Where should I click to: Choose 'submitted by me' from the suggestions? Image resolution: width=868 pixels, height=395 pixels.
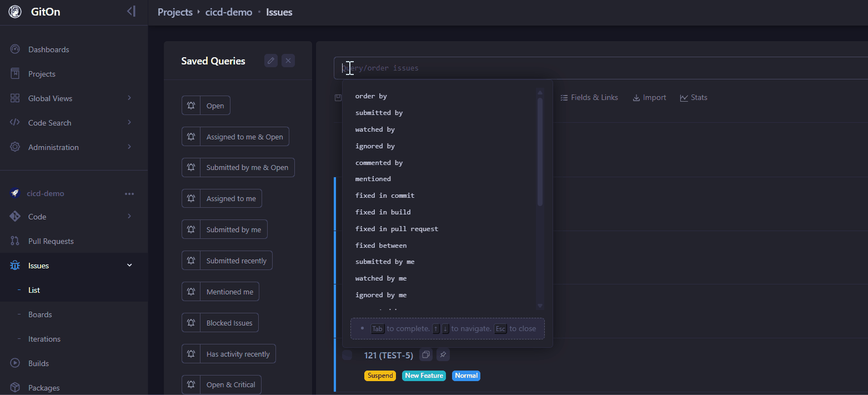[384, 262]
